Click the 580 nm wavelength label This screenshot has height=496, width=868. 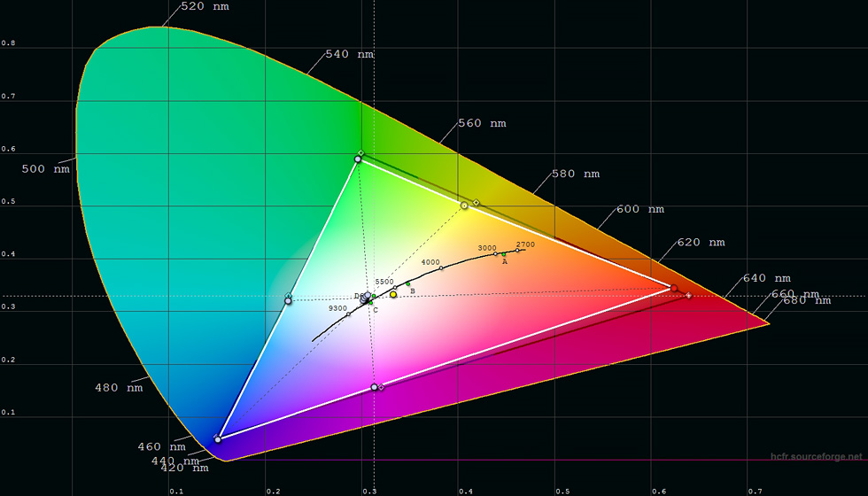pyautogui.click(x=576, y=174)
